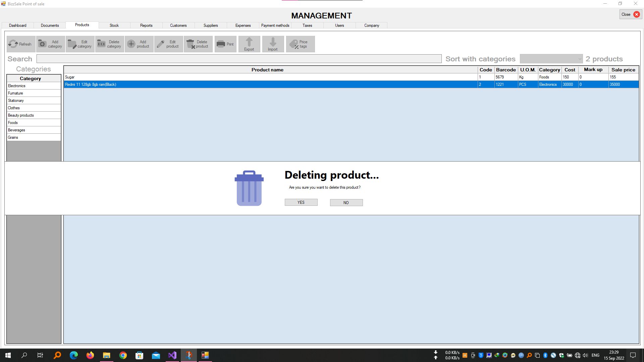Click the Refresh toolbar icon

(x=13, y=44)
